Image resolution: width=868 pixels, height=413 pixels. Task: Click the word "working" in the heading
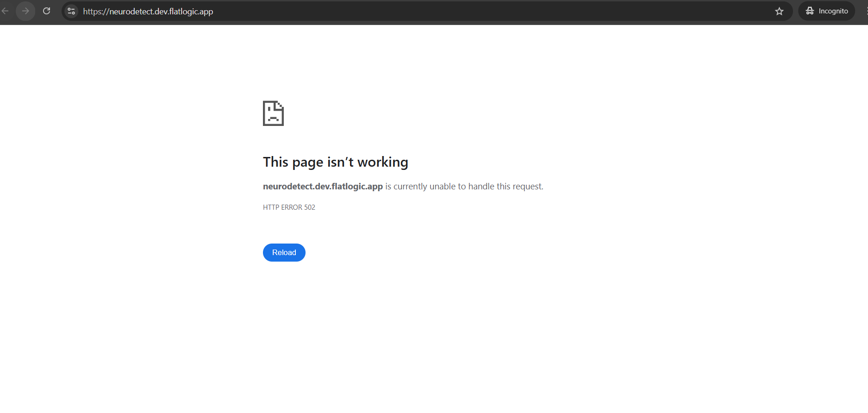point(382,162)
